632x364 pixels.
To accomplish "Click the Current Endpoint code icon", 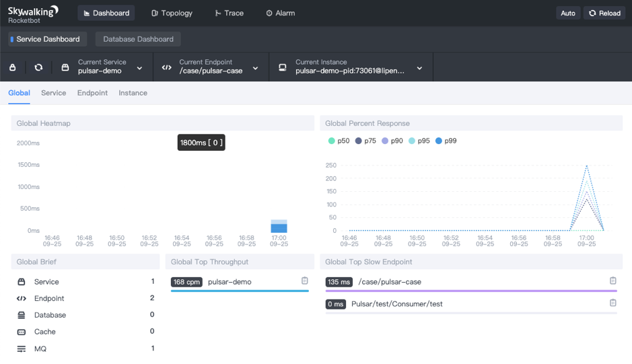I will [x=167, y=67].
